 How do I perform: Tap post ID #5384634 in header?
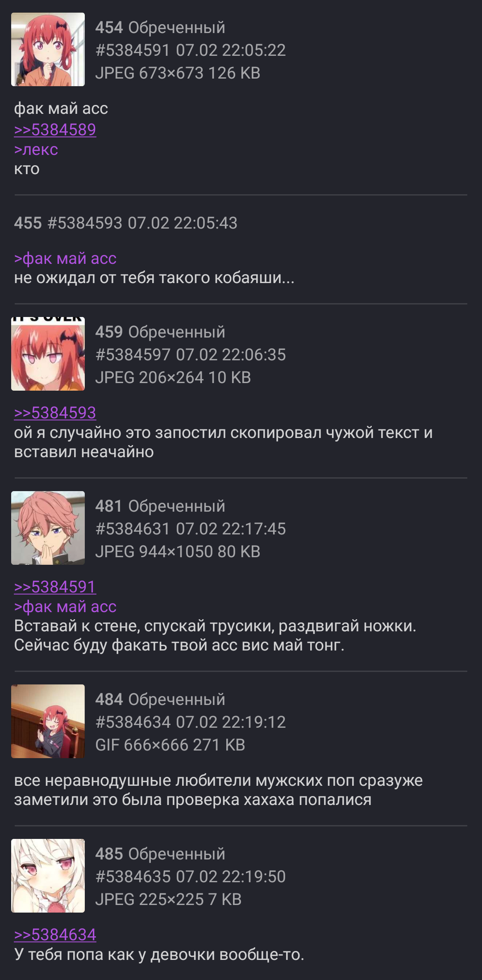133,722
